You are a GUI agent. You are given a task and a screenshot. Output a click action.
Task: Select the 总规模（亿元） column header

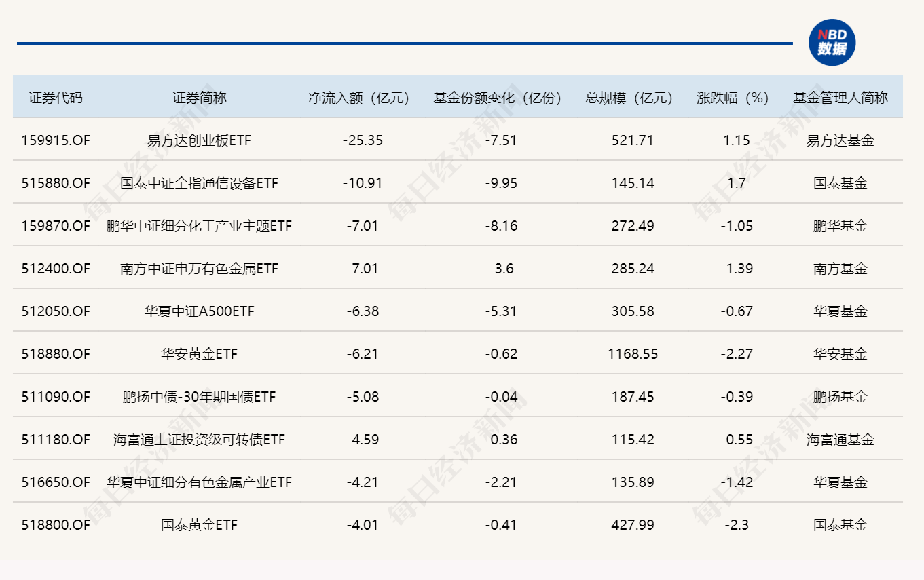point(629,98)
